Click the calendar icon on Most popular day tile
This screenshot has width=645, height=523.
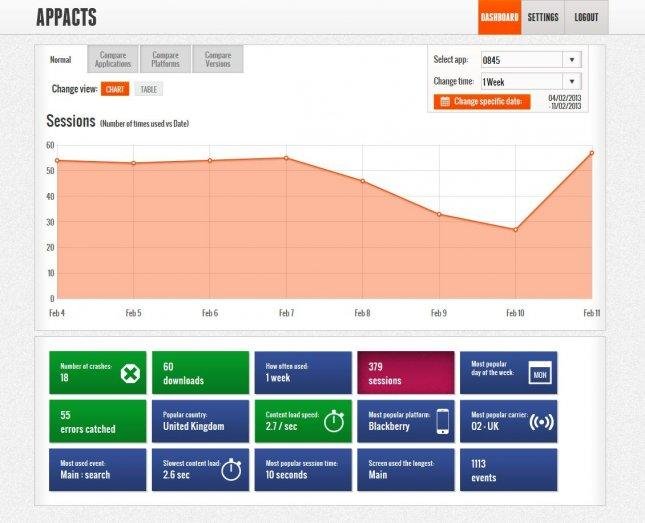tap(541, 373)
